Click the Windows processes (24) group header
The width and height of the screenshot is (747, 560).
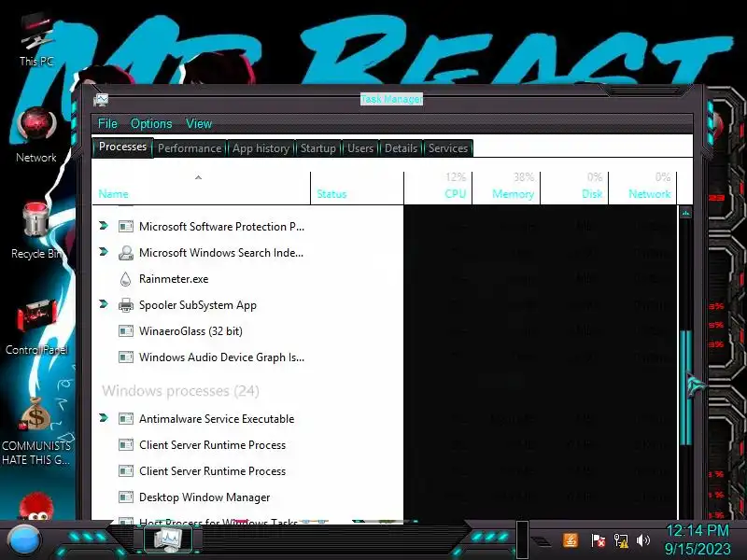(x=180, y=391)
